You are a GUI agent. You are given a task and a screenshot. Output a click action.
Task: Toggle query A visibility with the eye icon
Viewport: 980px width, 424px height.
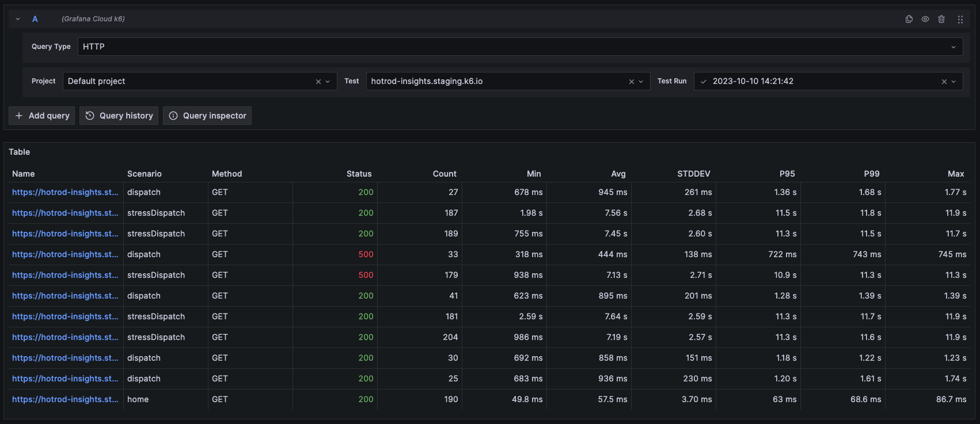click(925, 19)
